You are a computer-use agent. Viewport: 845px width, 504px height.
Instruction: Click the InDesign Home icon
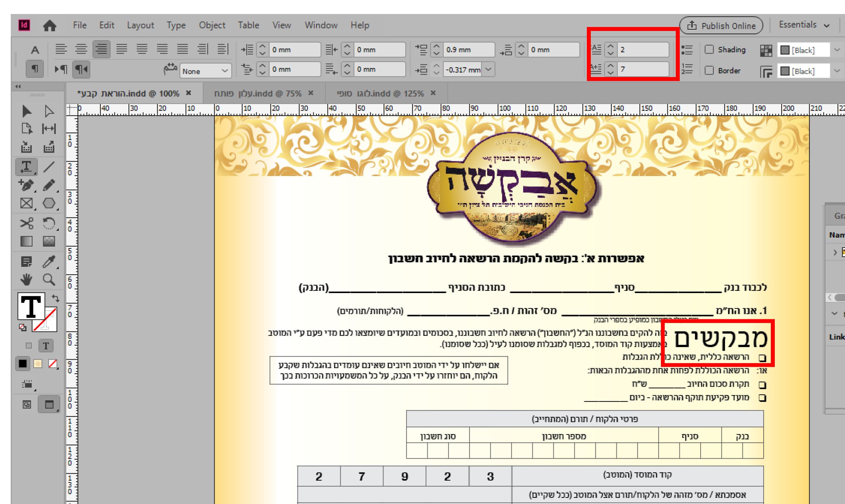(49, 25)
